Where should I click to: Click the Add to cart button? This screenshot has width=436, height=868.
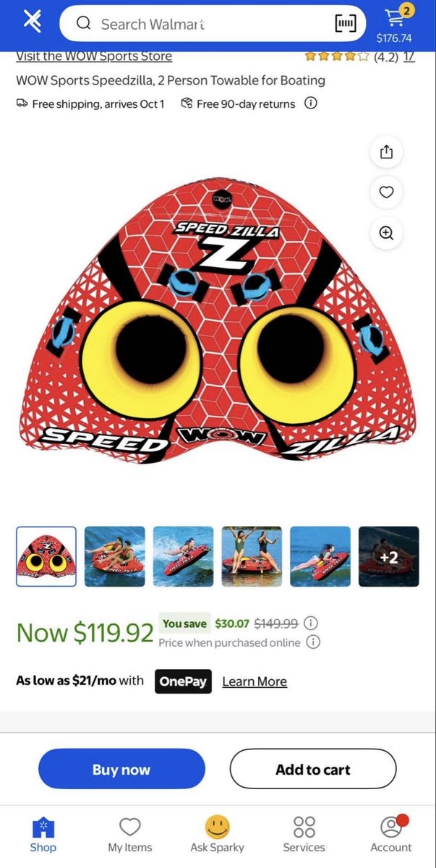[x=313, y=769]
